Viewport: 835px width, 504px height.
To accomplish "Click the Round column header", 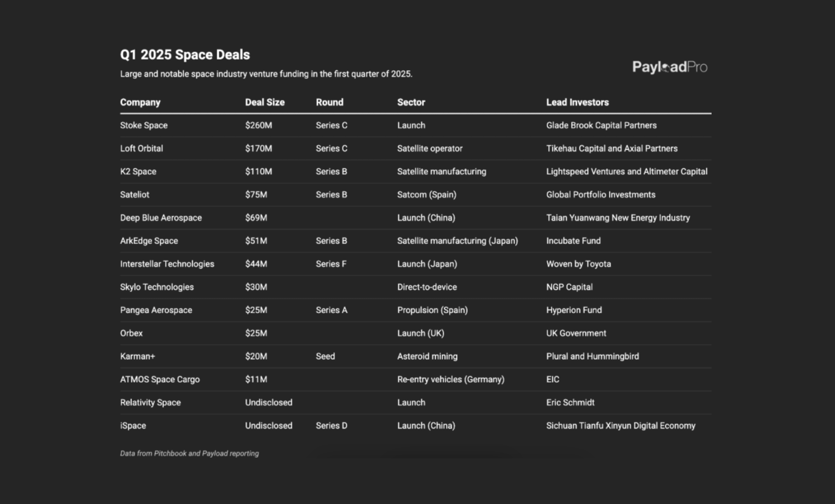I will 330,102.
